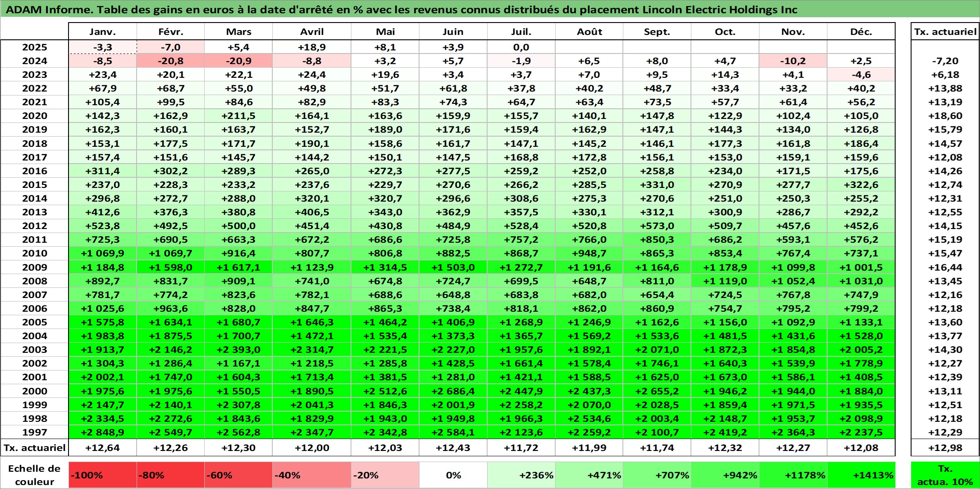
Task: Select the +523,8 cell in the 2012 row
Action: point(103,226)
